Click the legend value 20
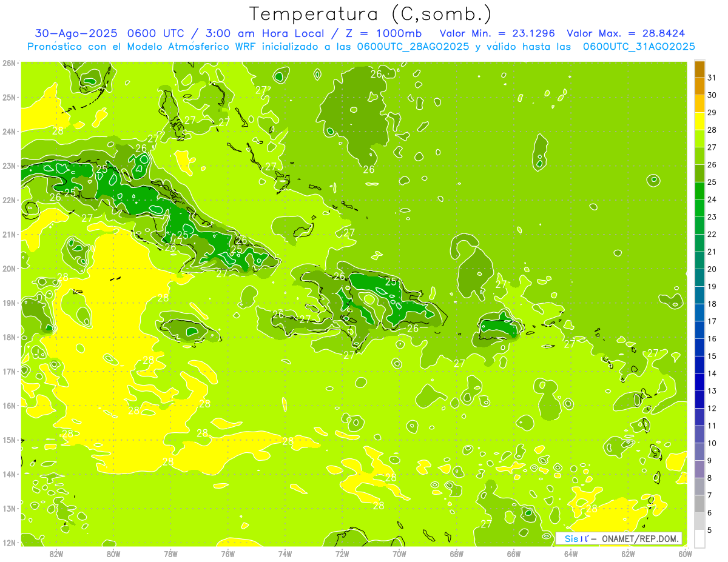728x562 pixels. click(x=712, y=269)
